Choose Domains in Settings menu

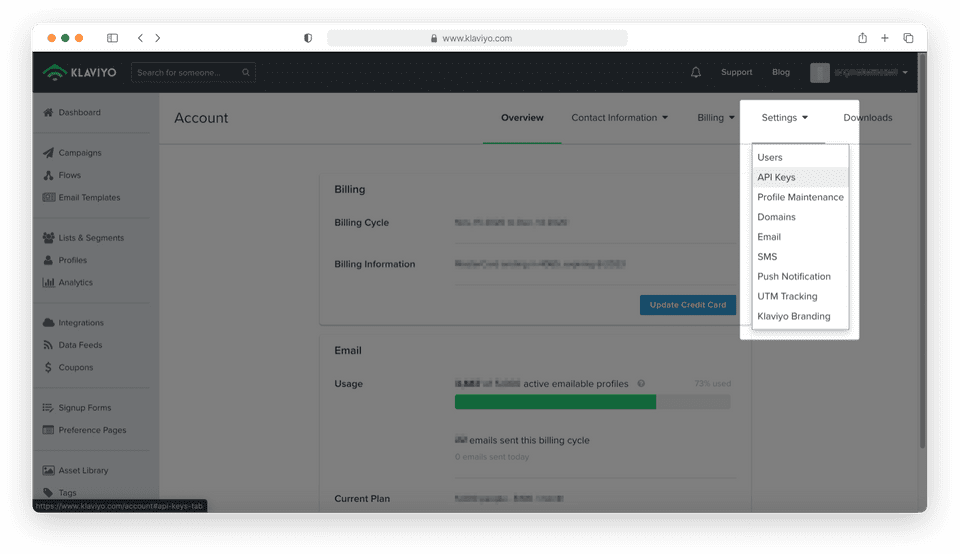coord(800,217)
